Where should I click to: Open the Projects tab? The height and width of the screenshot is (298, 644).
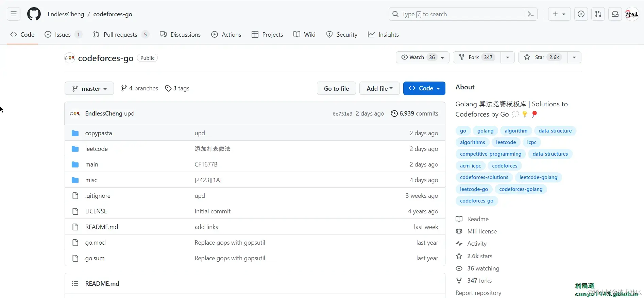[x=267, y=35]
